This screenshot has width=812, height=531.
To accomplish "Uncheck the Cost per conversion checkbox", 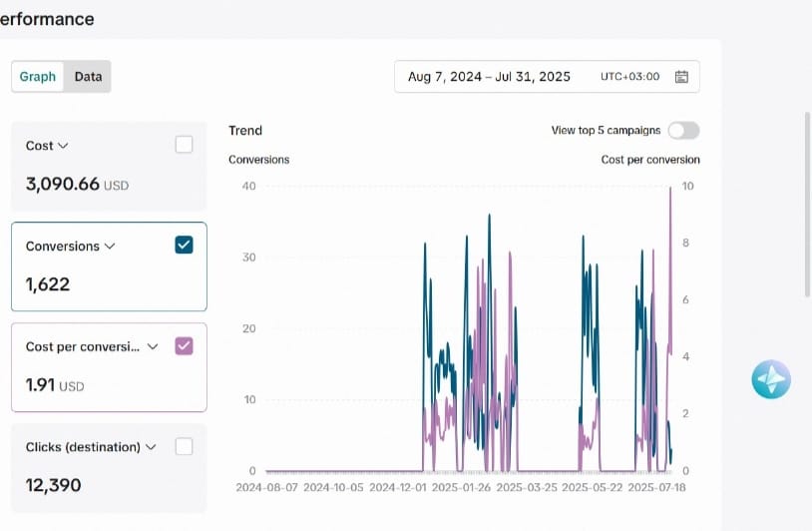I will tap(184, 346).
